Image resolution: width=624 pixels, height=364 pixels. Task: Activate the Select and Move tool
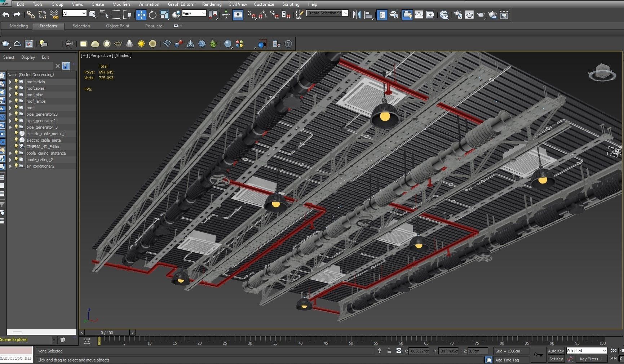click(141, 15)
